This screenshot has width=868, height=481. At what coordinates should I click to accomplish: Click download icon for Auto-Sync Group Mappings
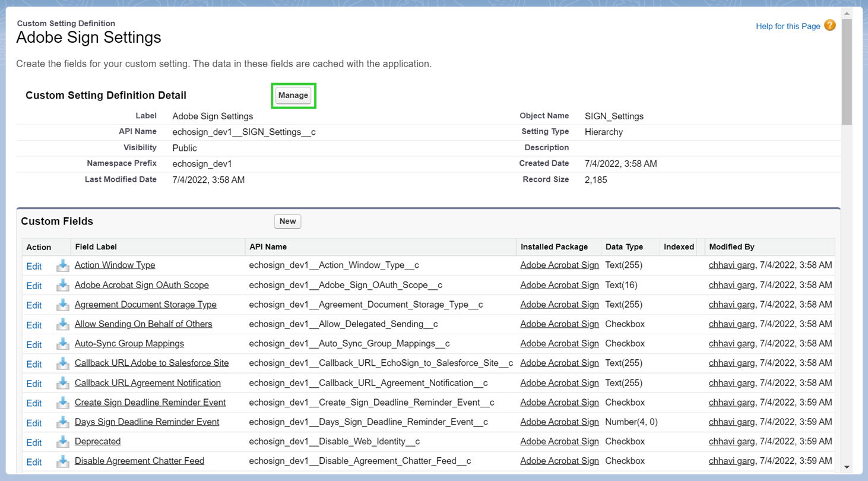click(x=62, y=344)
